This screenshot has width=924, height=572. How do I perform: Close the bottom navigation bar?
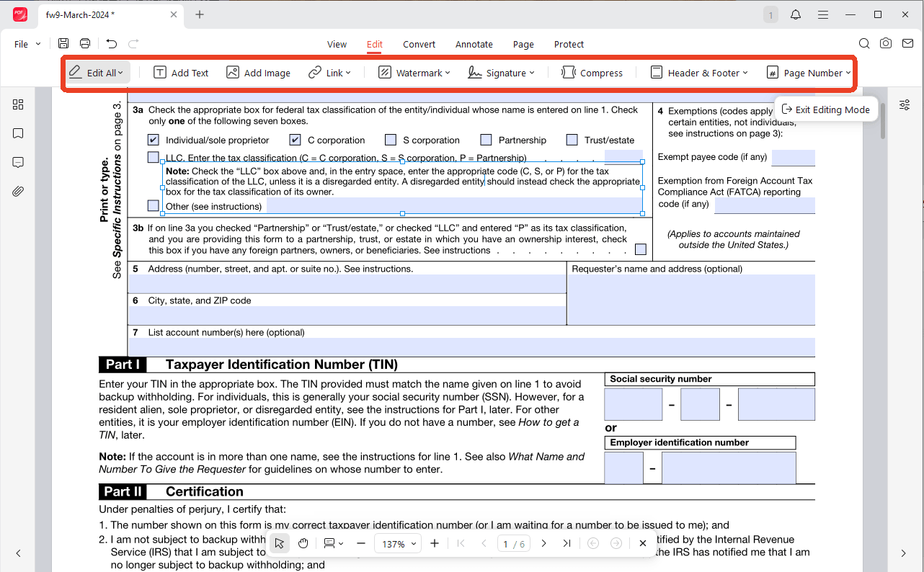643,543
